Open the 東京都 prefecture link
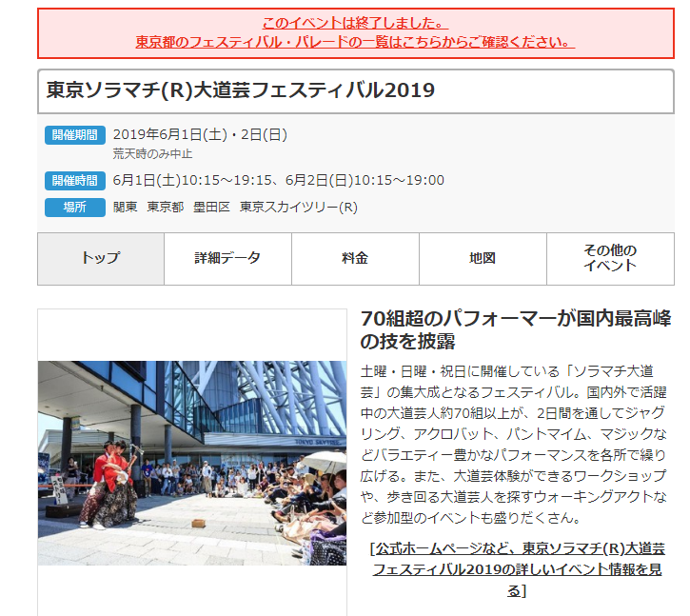 (165, 208)
